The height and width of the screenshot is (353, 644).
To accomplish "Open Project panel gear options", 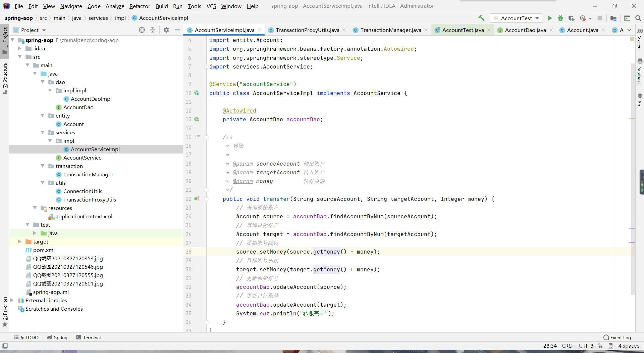I will pos(166,30).
